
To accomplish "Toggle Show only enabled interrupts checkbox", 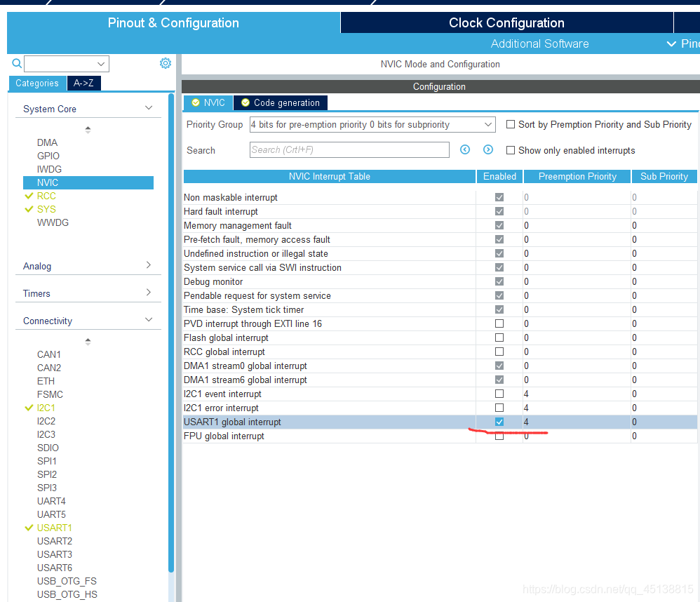I will tap(510, 150).
